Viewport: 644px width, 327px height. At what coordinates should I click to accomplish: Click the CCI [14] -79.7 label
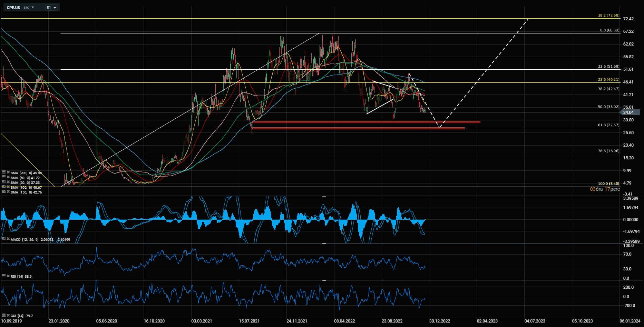[x=22, y=316]
